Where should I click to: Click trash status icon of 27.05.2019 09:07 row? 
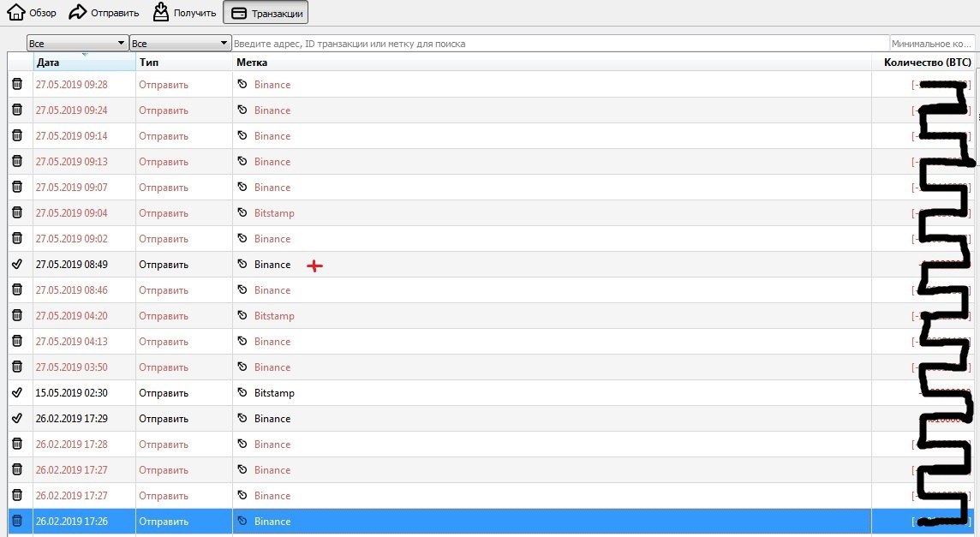[17, 187]
